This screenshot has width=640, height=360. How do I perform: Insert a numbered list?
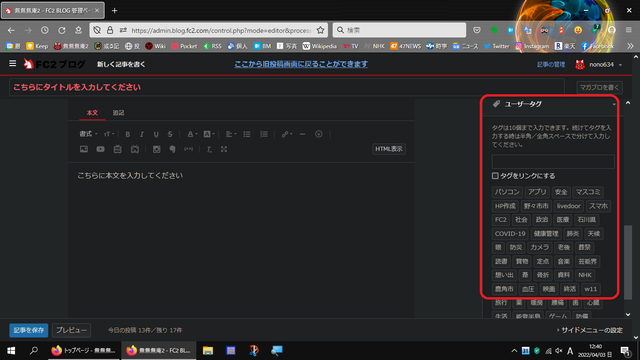[264, 134]
